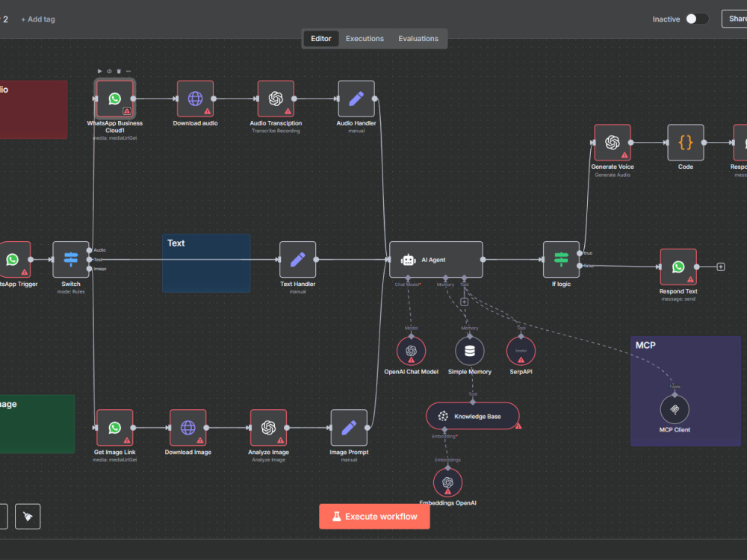The height and width of the screenshot is (560, 747).
Task: Open the OpenAI Chat Model sub-node
Action: (x=411, y=351)
